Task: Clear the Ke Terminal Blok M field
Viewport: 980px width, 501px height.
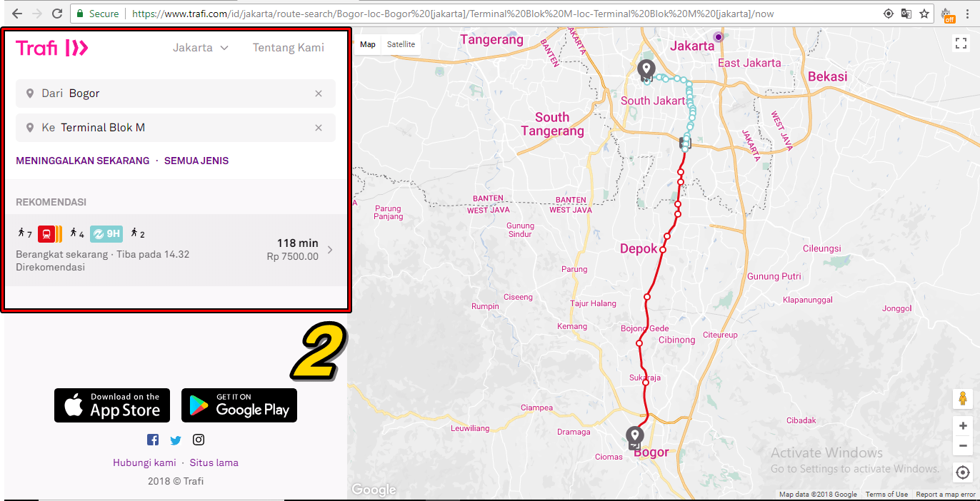Action: [x=319, y=128]
